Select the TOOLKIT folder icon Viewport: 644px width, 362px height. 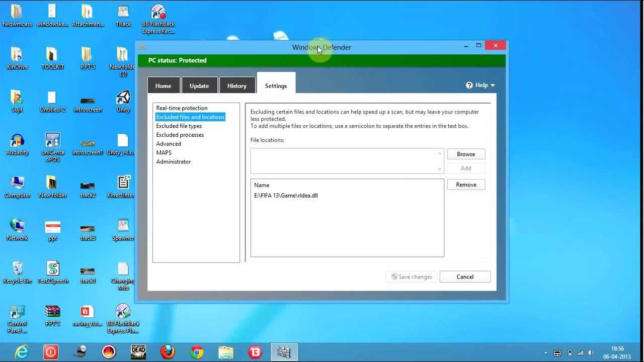click(x=52, y=58)
